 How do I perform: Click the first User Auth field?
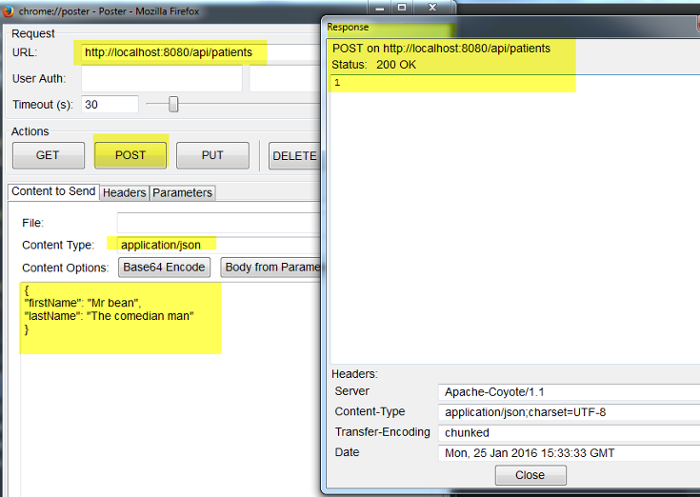coord(161,78)
